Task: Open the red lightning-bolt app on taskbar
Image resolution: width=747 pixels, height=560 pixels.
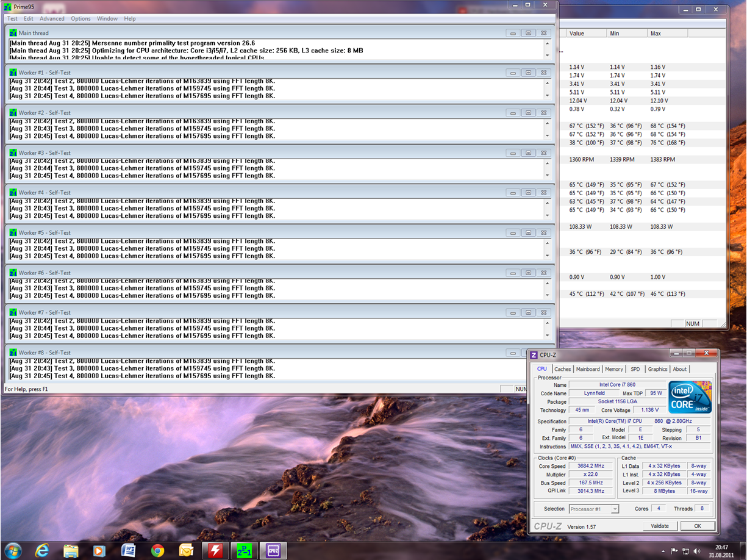Action: 215,551
